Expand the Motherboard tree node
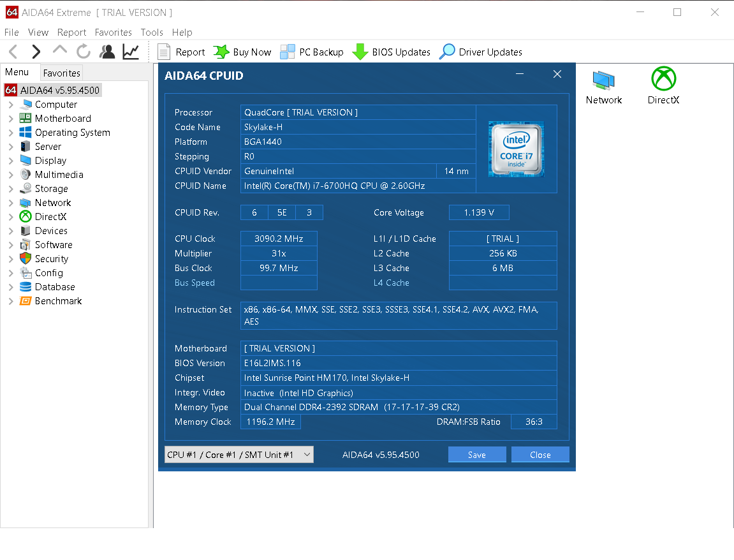Screen dimensions: 734x560 (11, 119)
